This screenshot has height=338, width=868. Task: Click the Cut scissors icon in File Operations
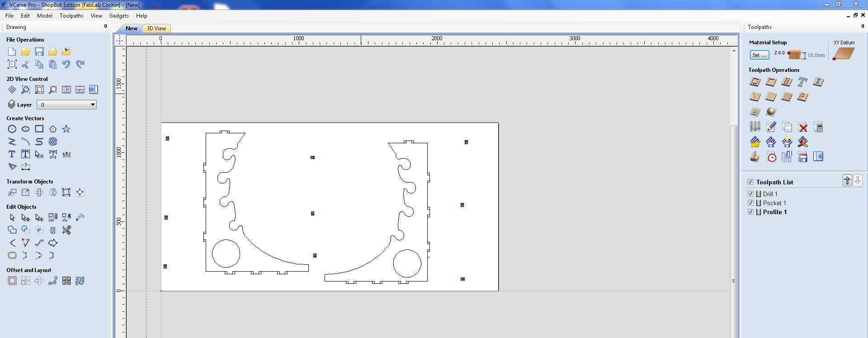[26, 64]
